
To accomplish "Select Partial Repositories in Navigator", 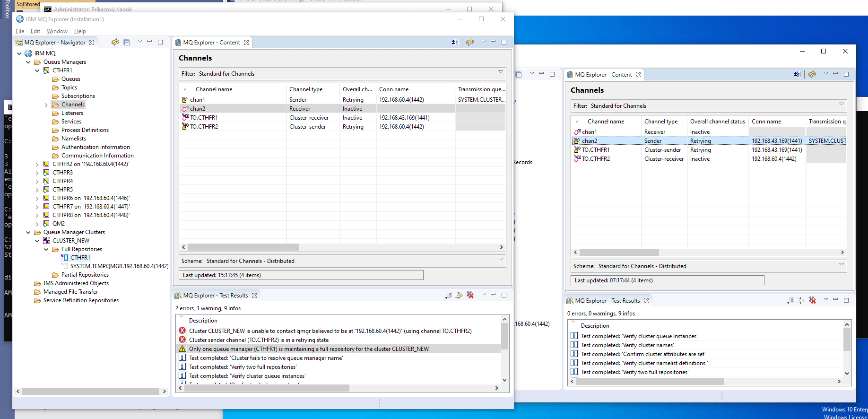I will pos(85,275).
